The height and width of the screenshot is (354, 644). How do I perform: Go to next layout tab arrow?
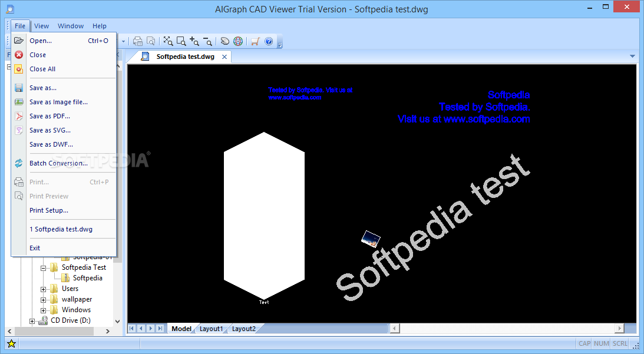point(151,328)
